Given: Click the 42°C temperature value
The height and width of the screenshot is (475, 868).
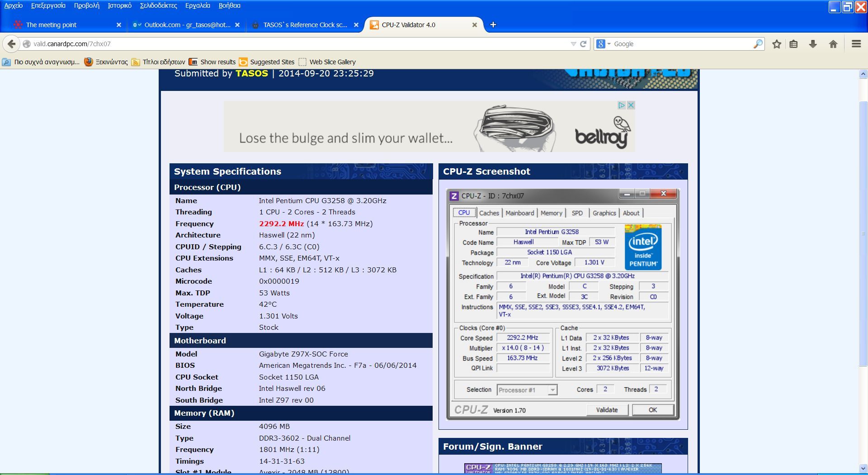Looking at the screenshot, I should pos(268,304).
